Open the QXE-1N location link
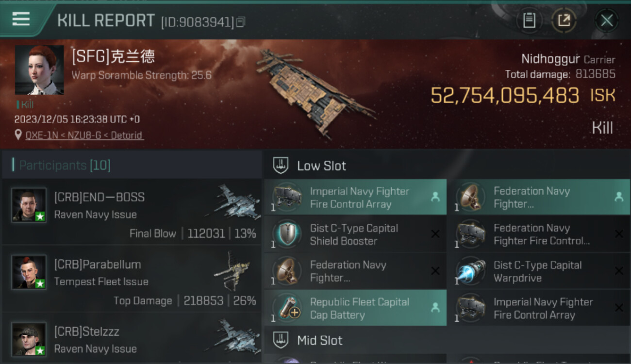This screenshot has height=364, width=631. point(84,135)
